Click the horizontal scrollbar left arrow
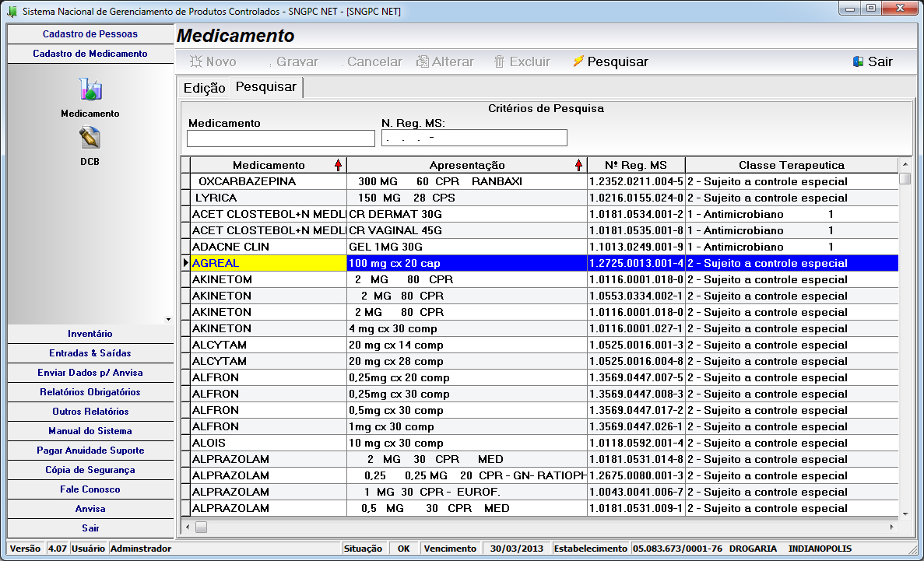The width and height of the screenshot is (924, 561). coord(188,527)
